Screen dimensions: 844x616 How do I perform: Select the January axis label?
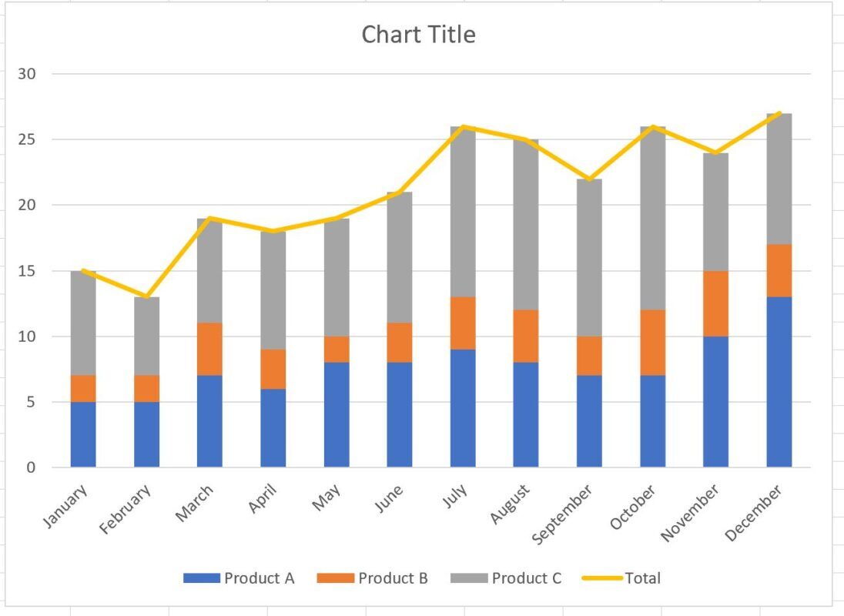[65, 506]
